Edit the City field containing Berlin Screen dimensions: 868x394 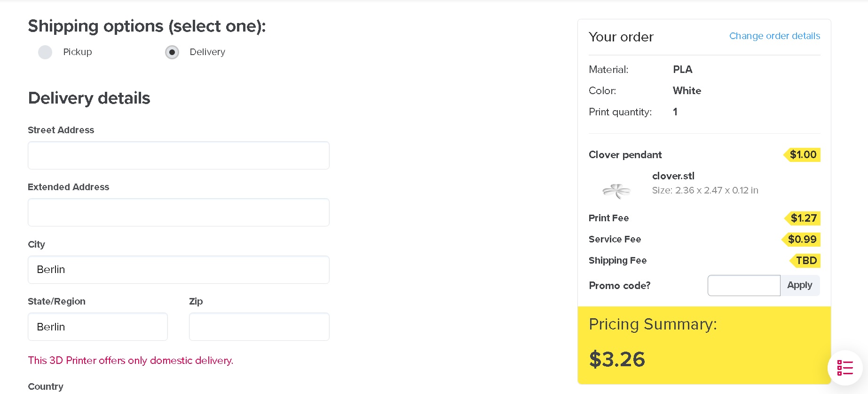[179, 270]
